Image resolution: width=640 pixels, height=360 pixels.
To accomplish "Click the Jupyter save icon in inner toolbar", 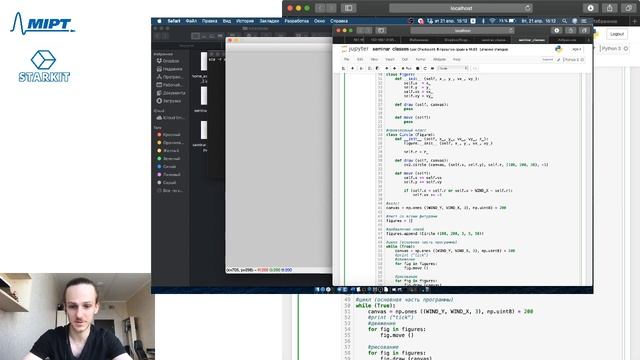I will [x=344, y=68].
